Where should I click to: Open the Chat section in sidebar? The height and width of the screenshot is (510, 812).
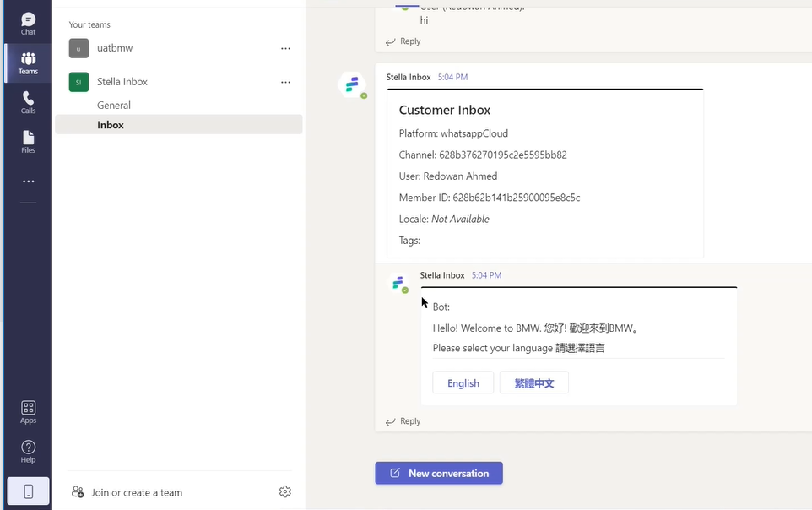28,24
